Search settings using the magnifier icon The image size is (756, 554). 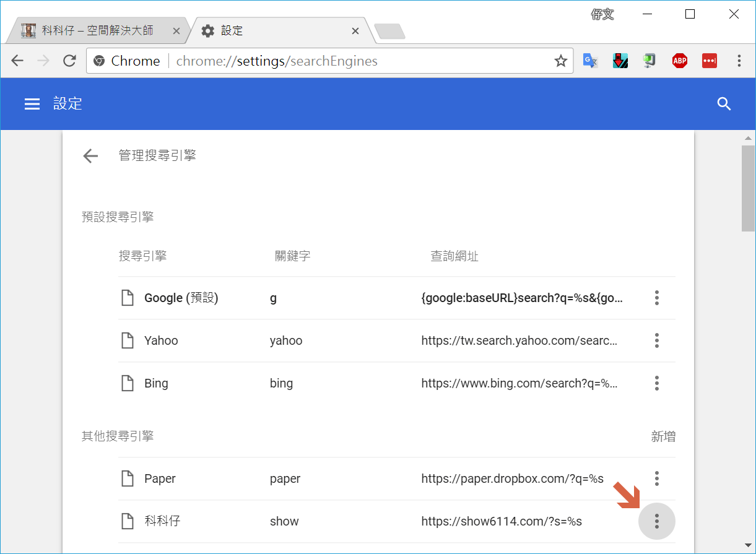[724, 104]
